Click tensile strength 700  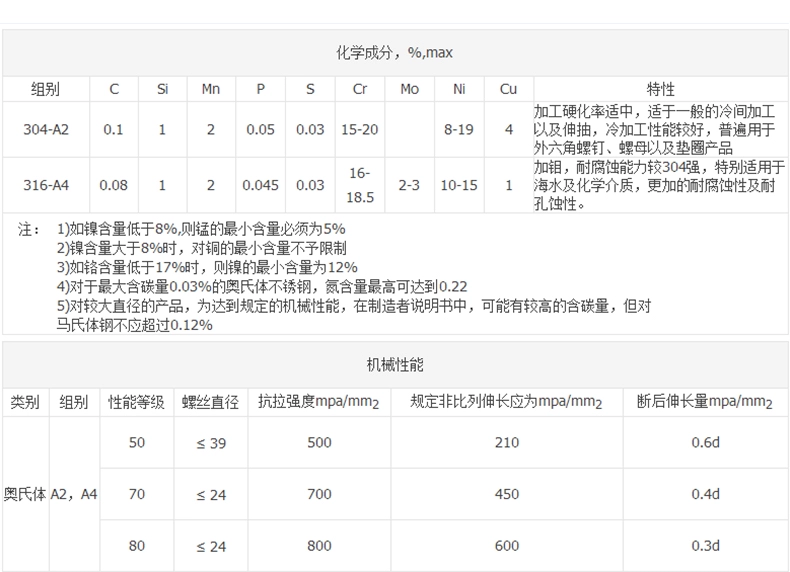click(x=319, y=494)
